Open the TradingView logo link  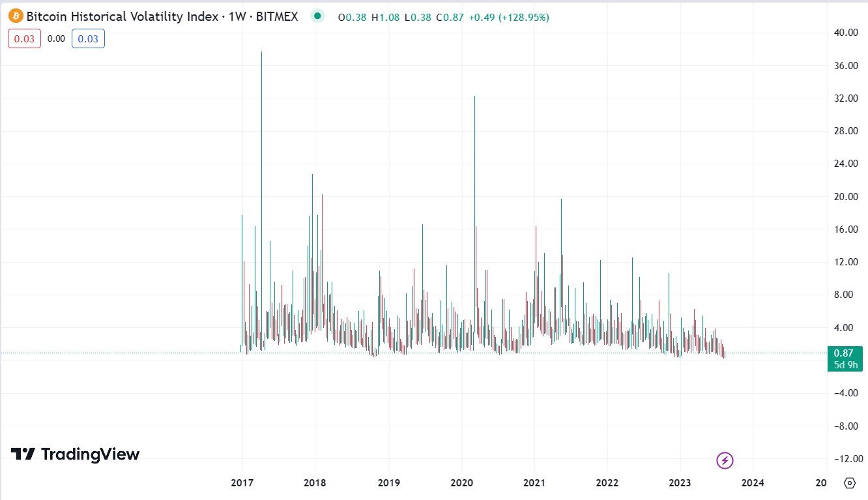[x=75, y=454]
